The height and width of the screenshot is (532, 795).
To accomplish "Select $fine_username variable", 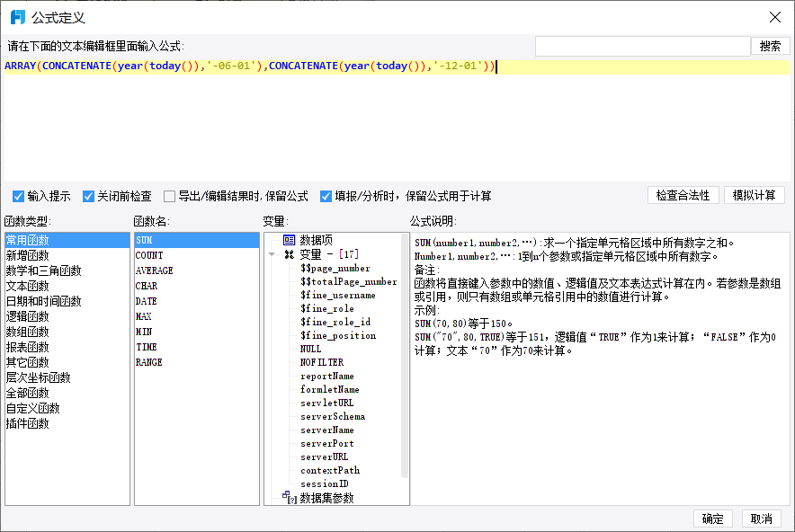I will [x=337, y=295].
